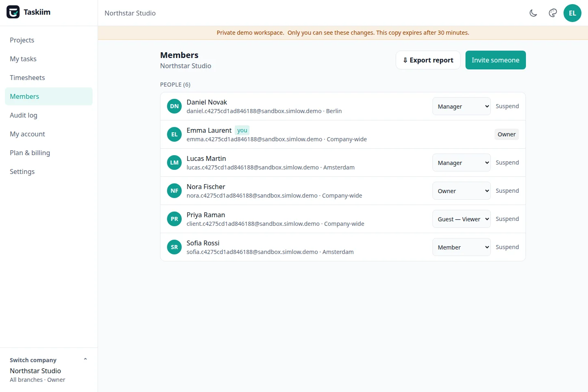Click Priya Raman's PR avatar
The height and width of the screenshot is (392, 588).
[174, 219]
